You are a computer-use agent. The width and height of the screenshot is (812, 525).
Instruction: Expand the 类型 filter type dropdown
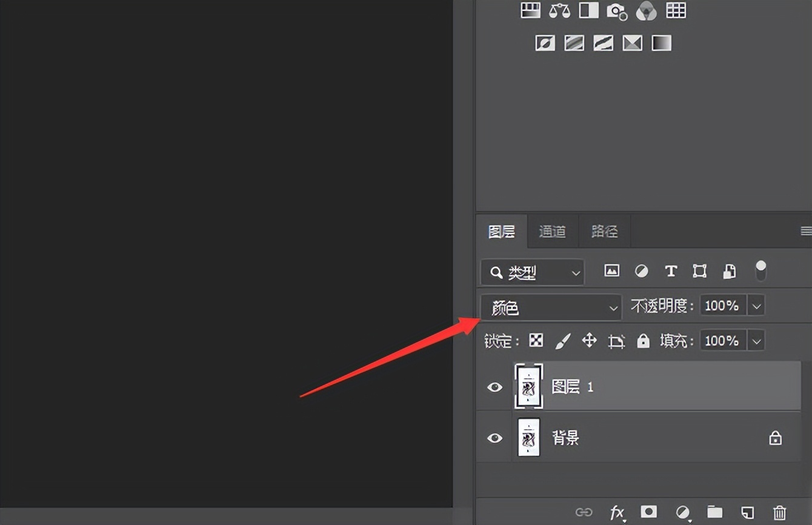(x=532, y=273)
